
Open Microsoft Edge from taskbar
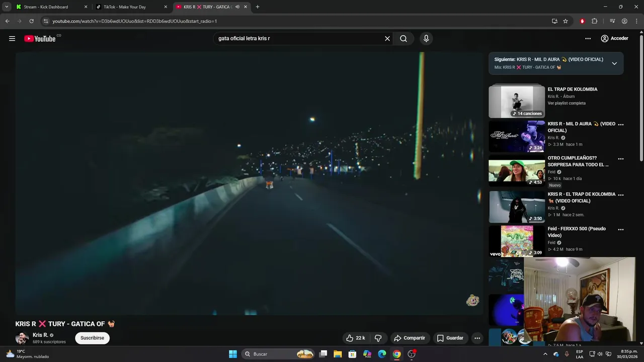pyautogui.click(x=382, y=354)
